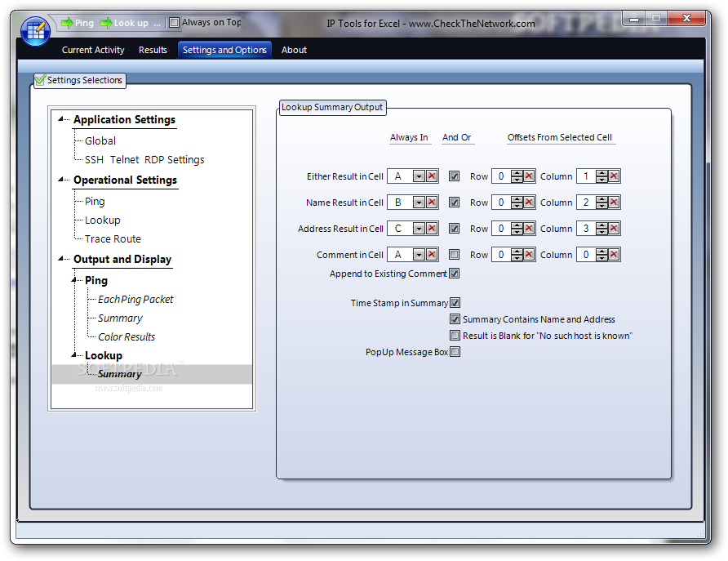The height and width of the screenshot is (561, 728).
Task: Select Lookup under Operational Settings
Action: point(103,220)
